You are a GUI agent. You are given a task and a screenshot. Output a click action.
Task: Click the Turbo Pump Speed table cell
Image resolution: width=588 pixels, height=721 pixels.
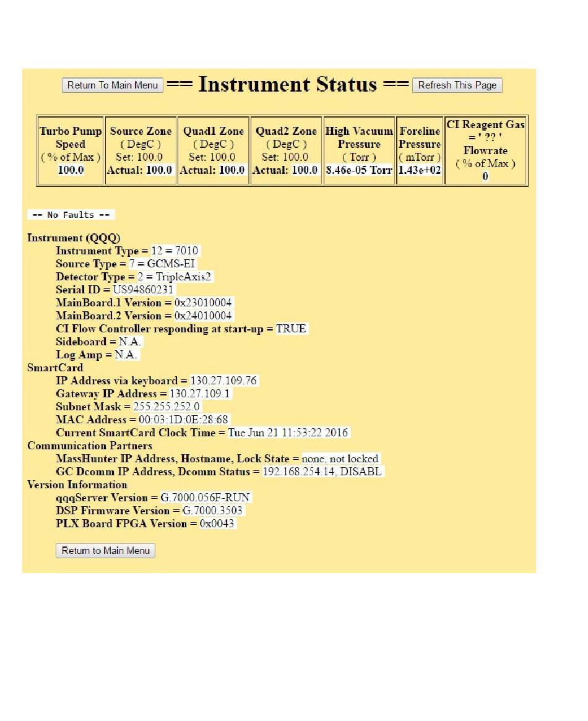pyautogui.click(x=70, y=150)
